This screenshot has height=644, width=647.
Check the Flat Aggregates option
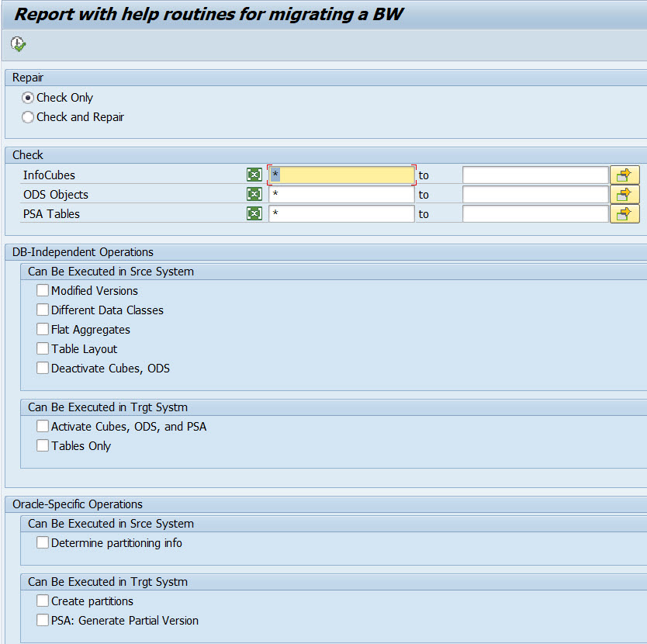43,329
